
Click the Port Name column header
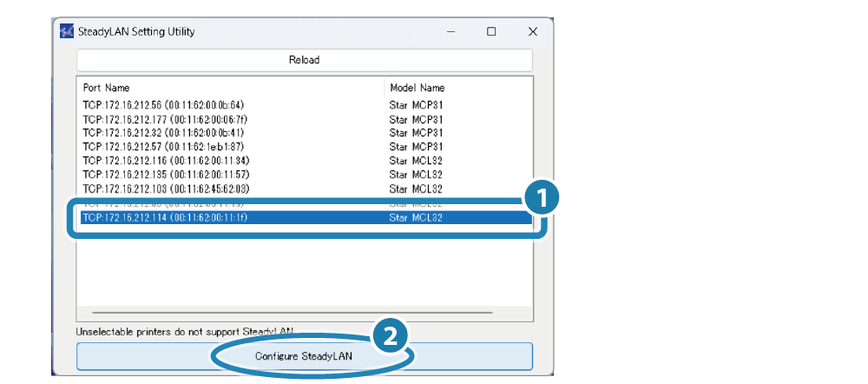pos(230,88)
